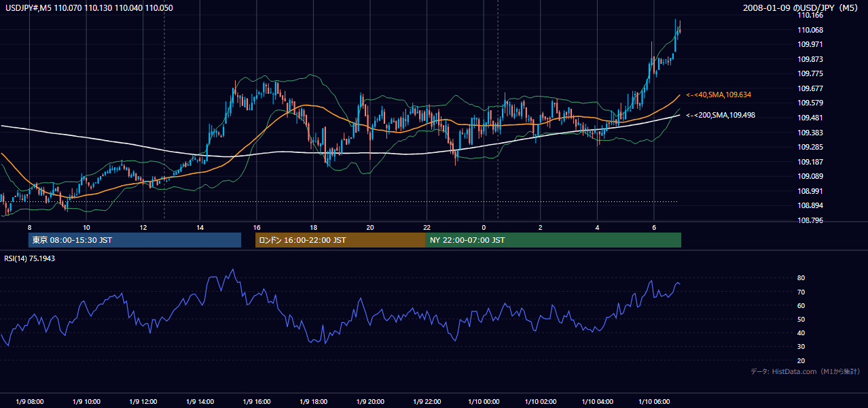The height and width of the screenshot is (408, 868).
Task: Click hour 0 on the price chart axis
Action: tap(484, 227)
